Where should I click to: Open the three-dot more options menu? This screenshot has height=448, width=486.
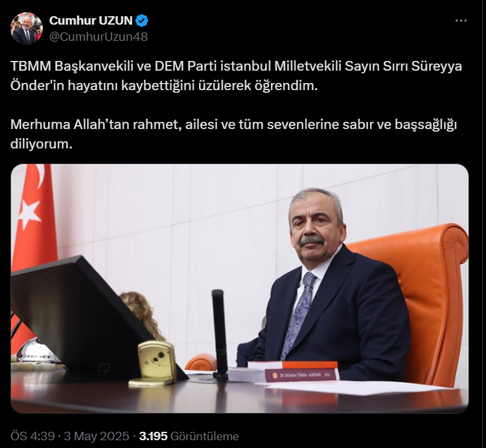pos(461,21)
